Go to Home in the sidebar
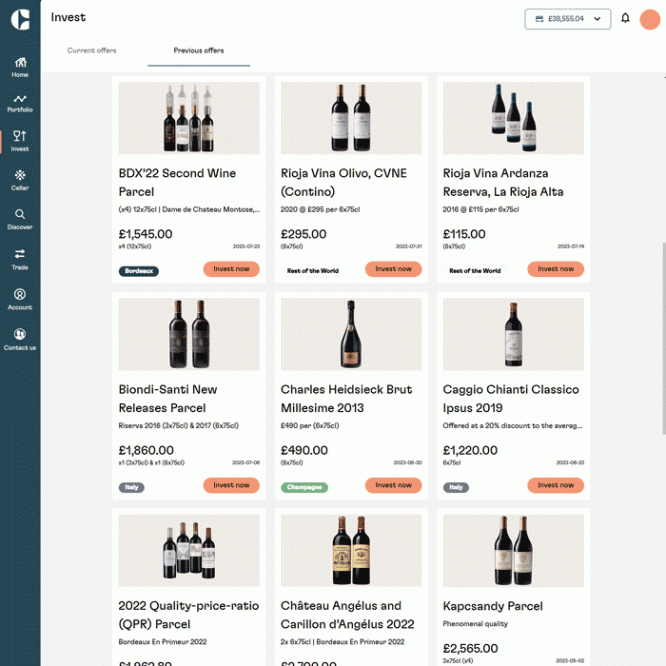666x666 pixels. (20, 68)
